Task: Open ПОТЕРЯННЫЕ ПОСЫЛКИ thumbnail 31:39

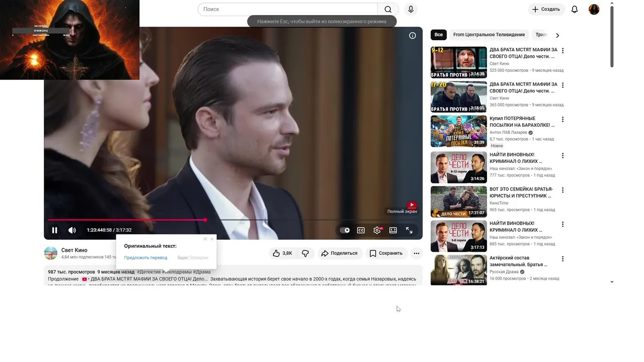Action: pyautogui.click(x=459, y=131)
